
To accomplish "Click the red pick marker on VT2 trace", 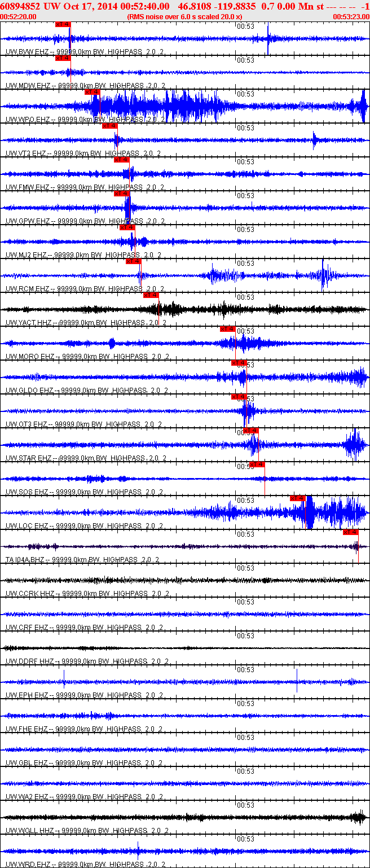I will (109, 126).
